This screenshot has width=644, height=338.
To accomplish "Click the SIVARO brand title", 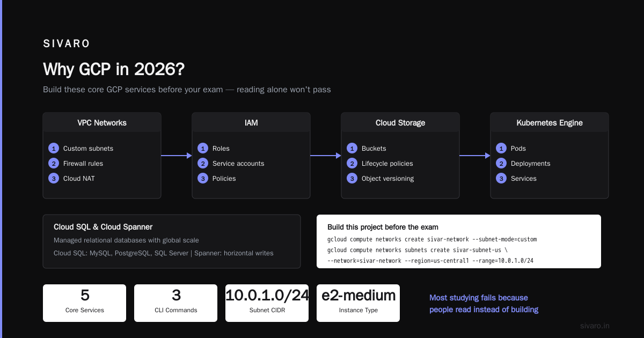I will pos(67,44).
